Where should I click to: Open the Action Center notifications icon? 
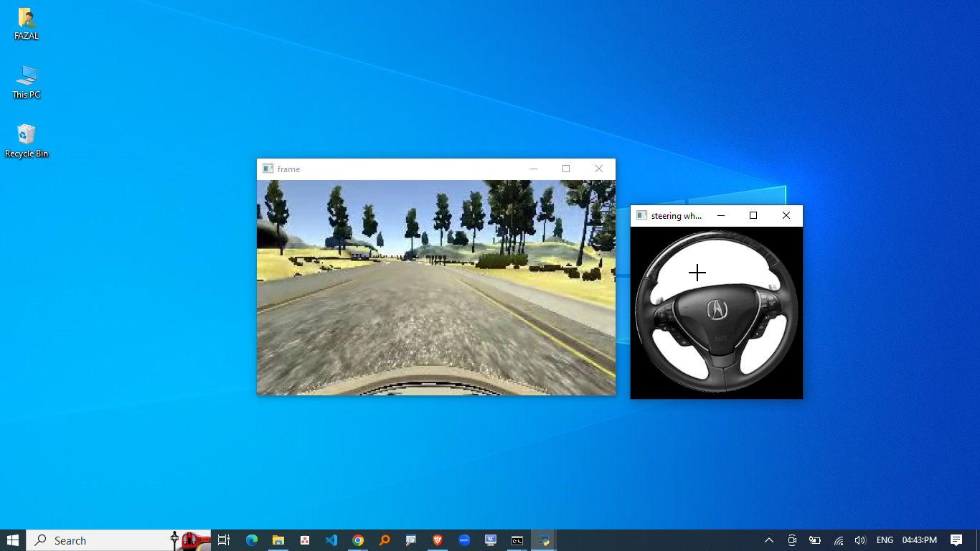tap(956, 540)
